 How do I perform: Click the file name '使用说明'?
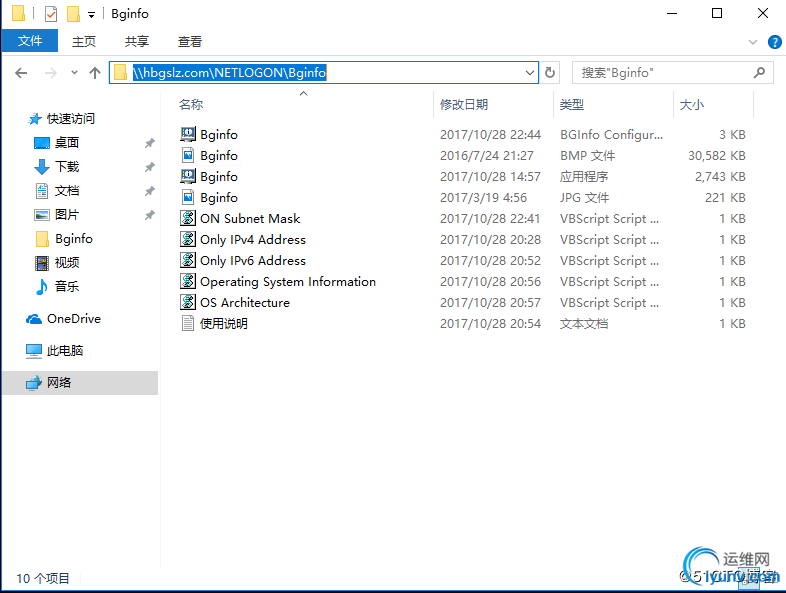pyautogui.click(x=224, y=324)
